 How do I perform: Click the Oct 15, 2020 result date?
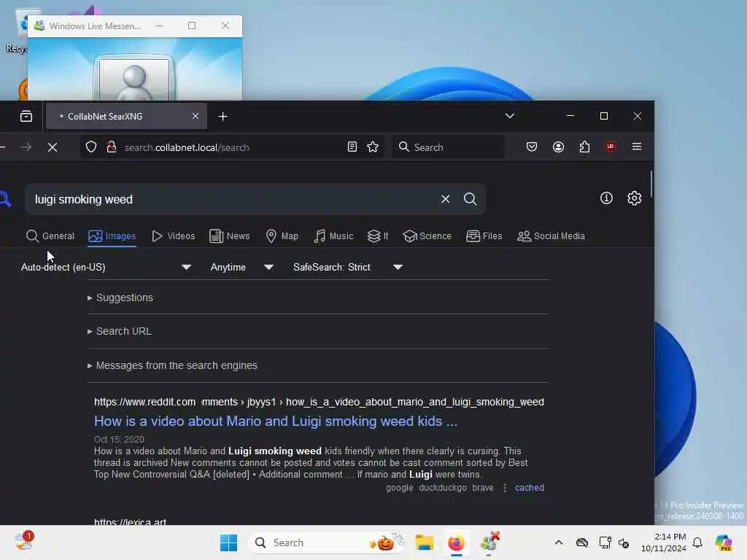click(x=119, y=439)
